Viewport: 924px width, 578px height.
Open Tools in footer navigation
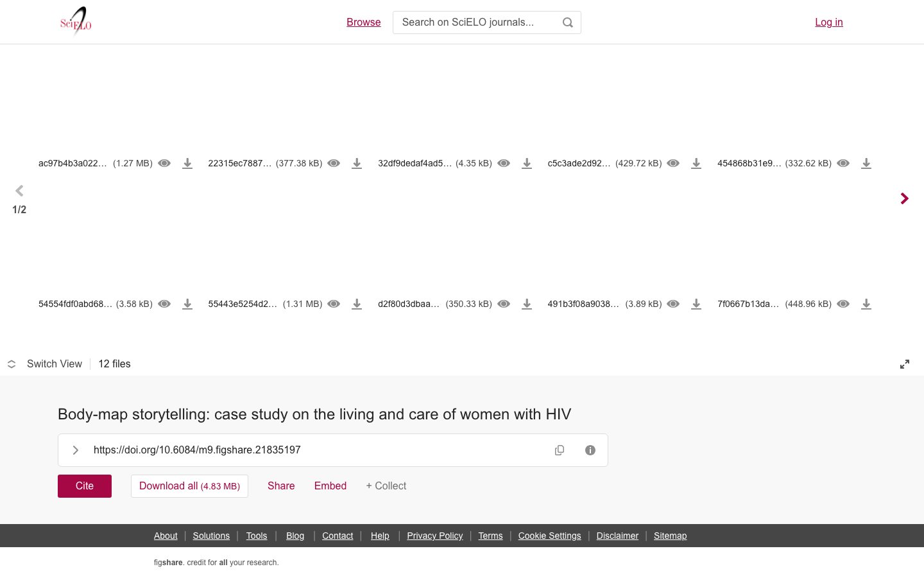(x=257, y=536)
